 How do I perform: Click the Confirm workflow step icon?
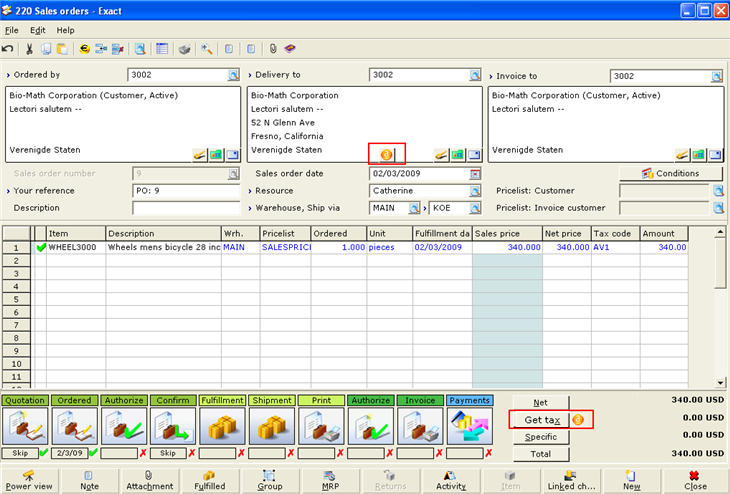pos(173,426)
